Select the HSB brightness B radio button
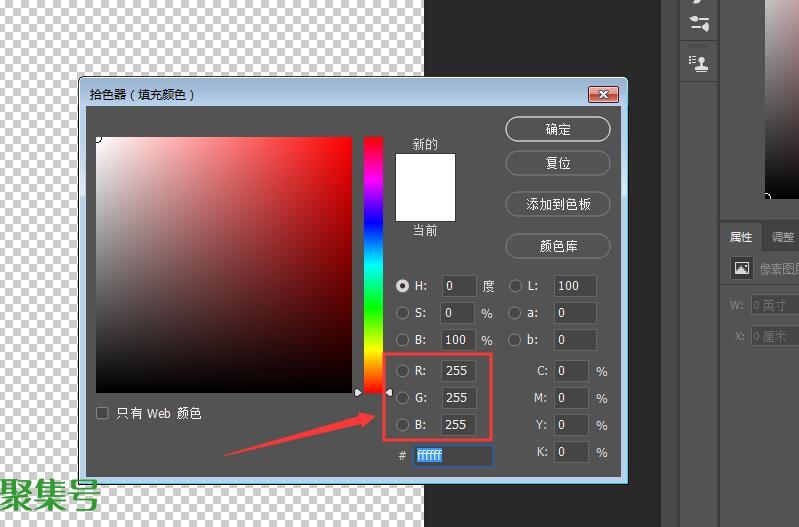The image size is (799, 527). click(403, 339)
